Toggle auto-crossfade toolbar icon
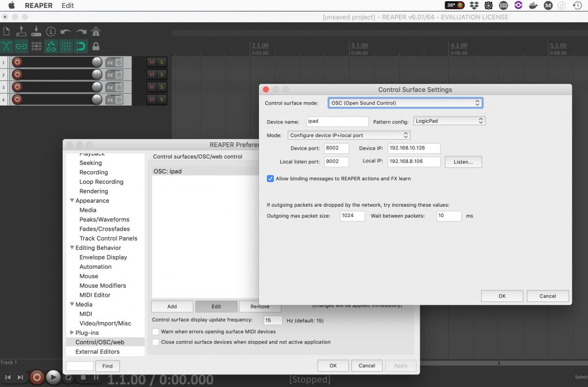 pos(6,46)
